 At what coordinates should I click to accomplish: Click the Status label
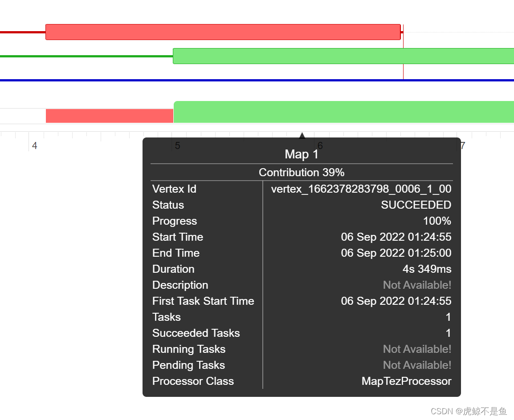168,205
